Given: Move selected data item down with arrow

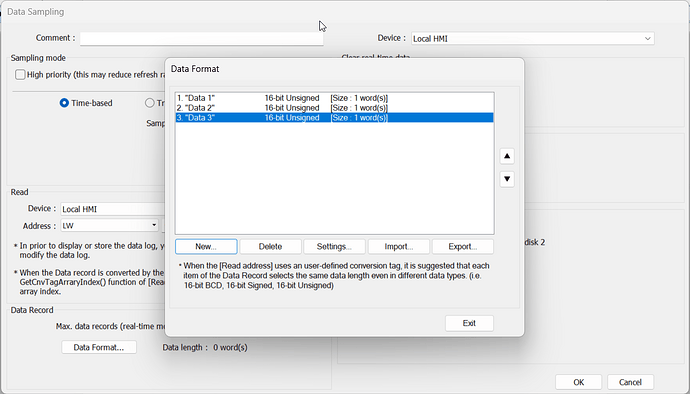Looking at the screenshot, I should (x=507, y=179).
